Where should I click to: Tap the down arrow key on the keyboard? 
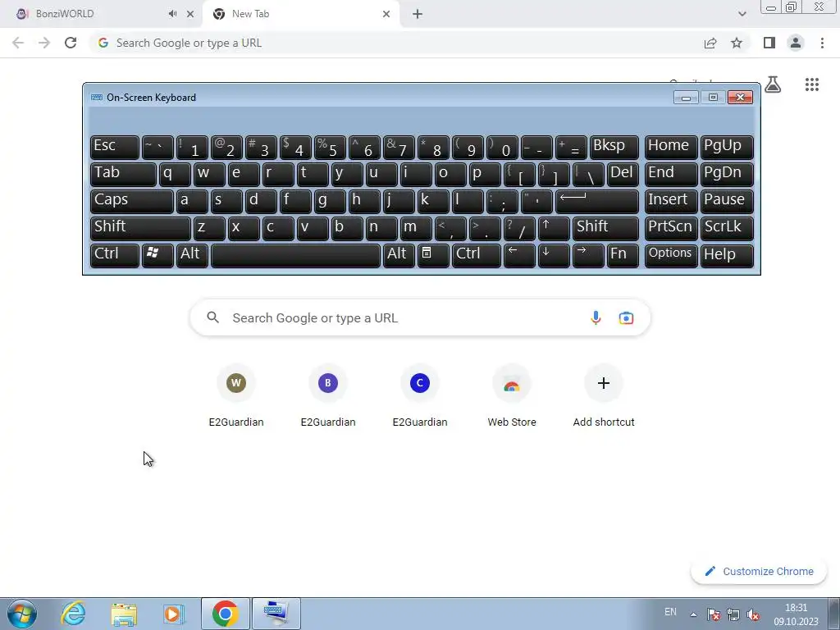[x=554, y=256]
